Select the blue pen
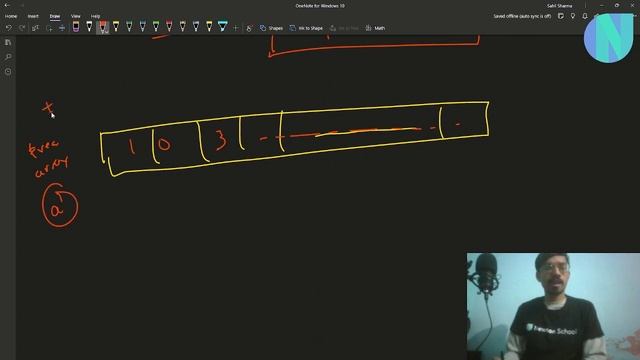 click(142, 27)
